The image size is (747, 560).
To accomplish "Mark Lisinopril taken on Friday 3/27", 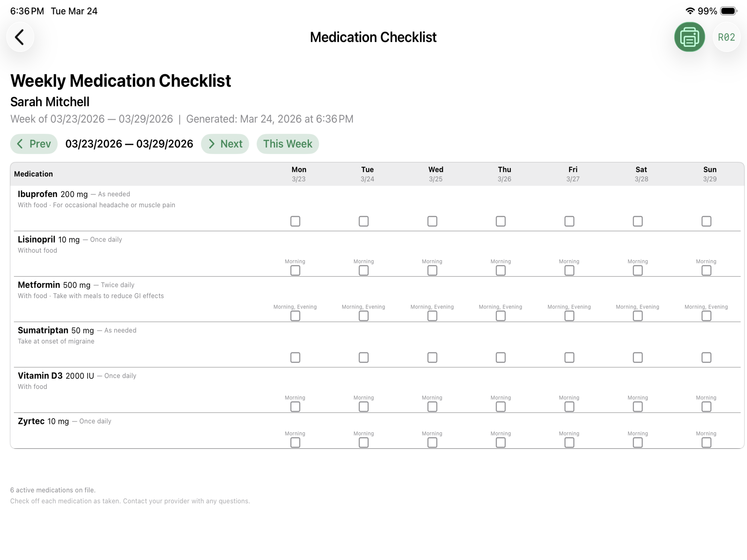I will tap(569, 270).
